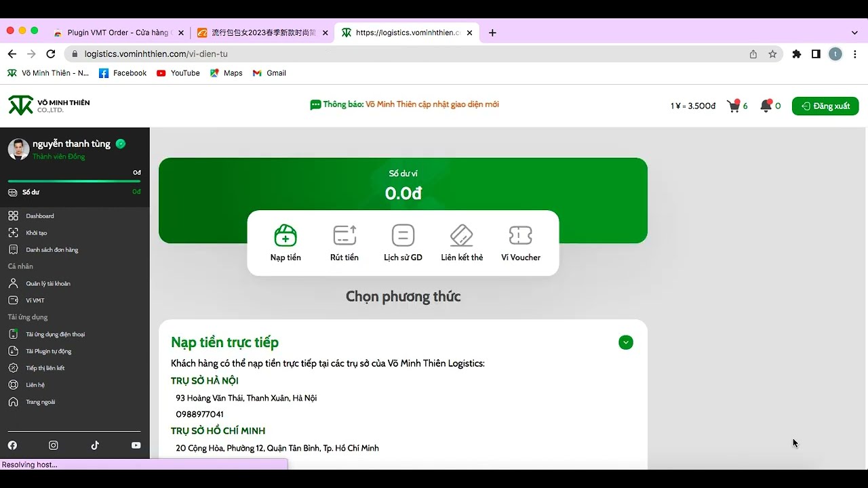Toggle Chrome side panel icon
Viewport: 868px width, 488px height.
click(x=816, y=54)
